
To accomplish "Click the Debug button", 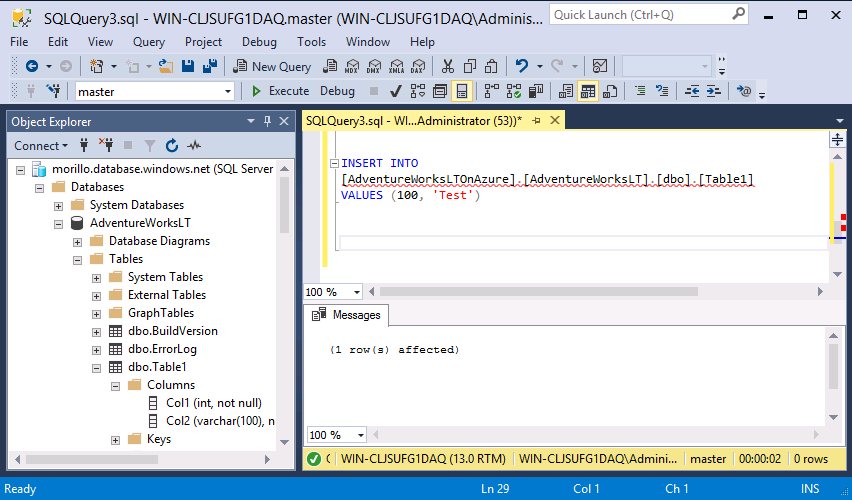I will tap(337, 91).
